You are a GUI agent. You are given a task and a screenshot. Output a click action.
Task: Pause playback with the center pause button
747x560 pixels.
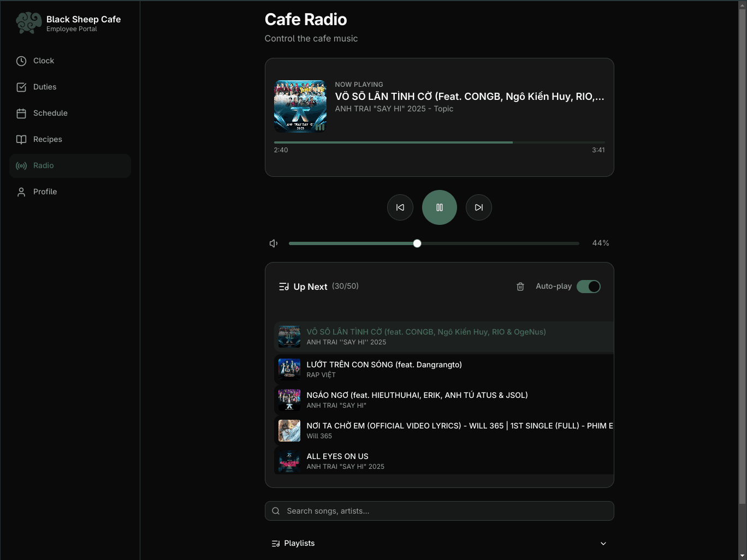pyautogui.click(x=439, y=207)
